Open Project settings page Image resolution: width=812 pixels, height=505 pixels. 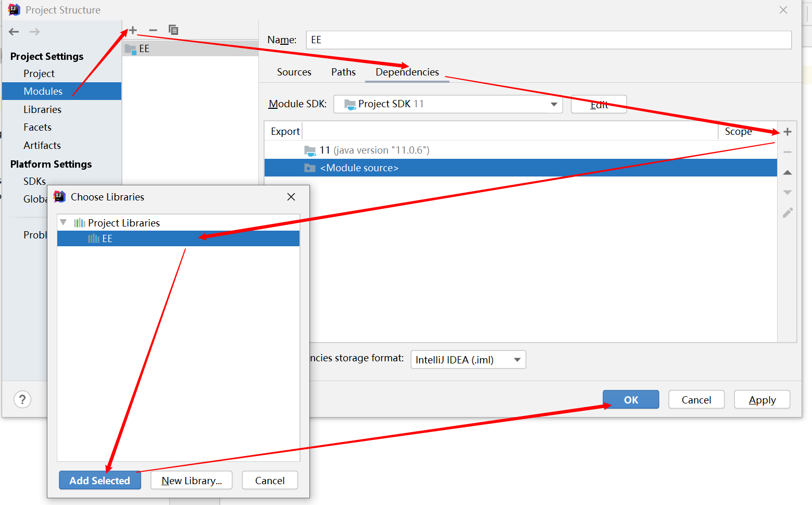coord(39,73)
